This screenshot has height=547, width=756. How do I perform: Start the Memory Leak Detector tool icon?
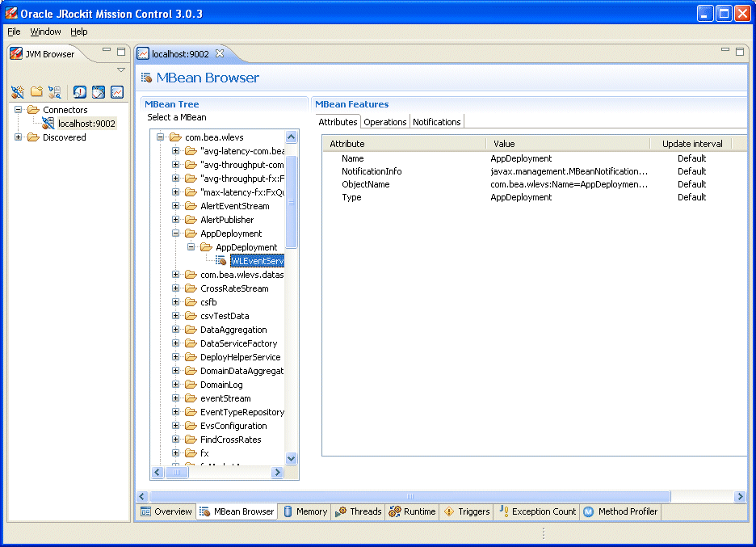click(x=79, y=91)
